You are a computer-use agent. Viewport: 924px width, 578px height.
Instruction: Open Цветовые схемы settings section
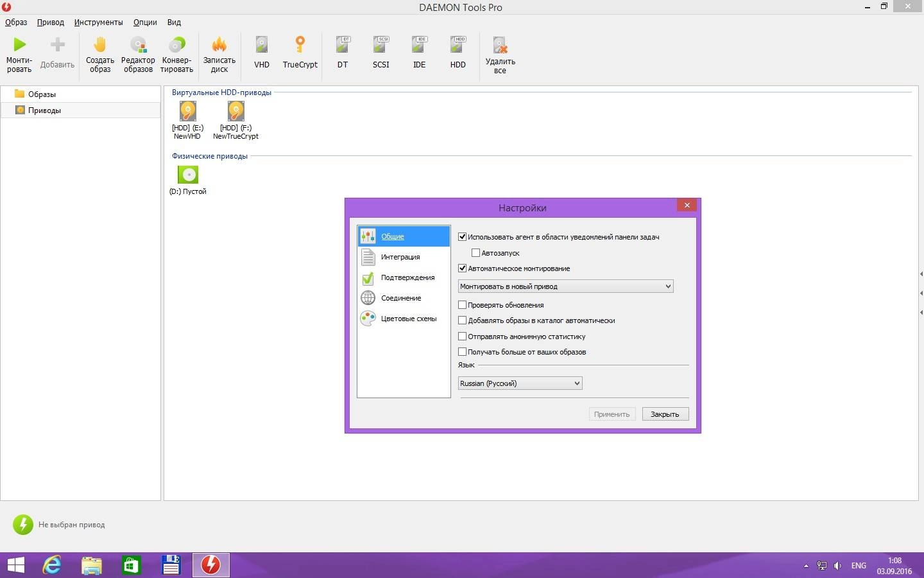pos(404,319)
